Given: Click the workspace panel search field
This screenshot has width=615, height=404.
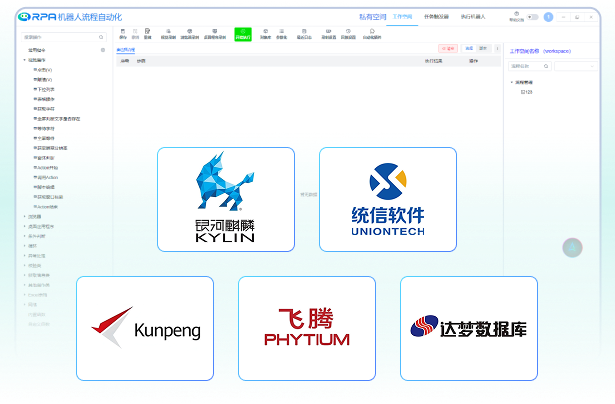Looking at the screenshot, I should (530, 66).
